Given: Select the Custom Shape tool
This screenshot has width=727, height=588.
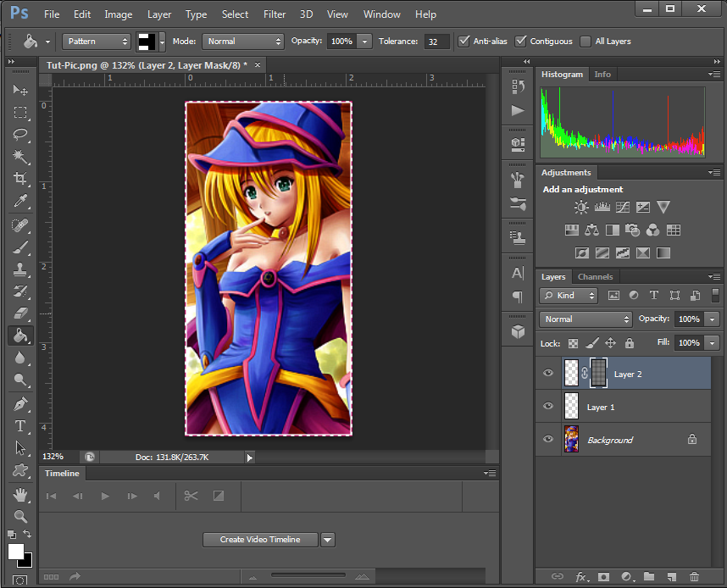Looking at the screenshot, I should click(20, 470).
